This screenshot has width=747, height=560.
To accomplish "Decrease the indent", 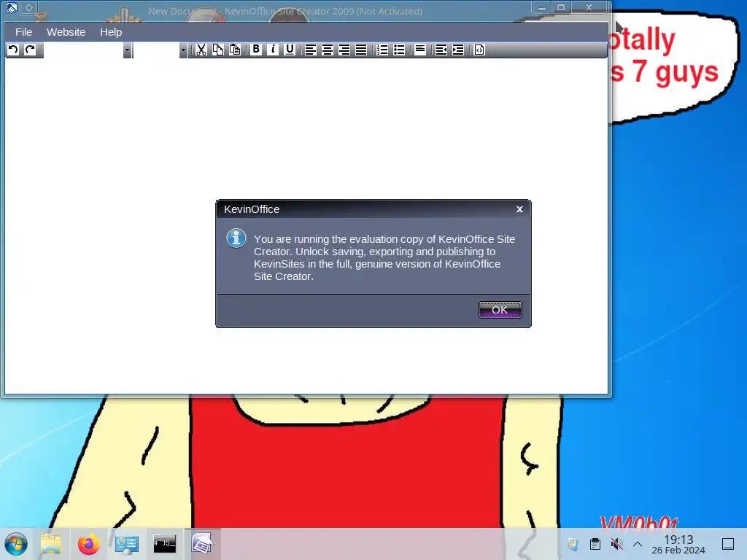I will [441, 50].
